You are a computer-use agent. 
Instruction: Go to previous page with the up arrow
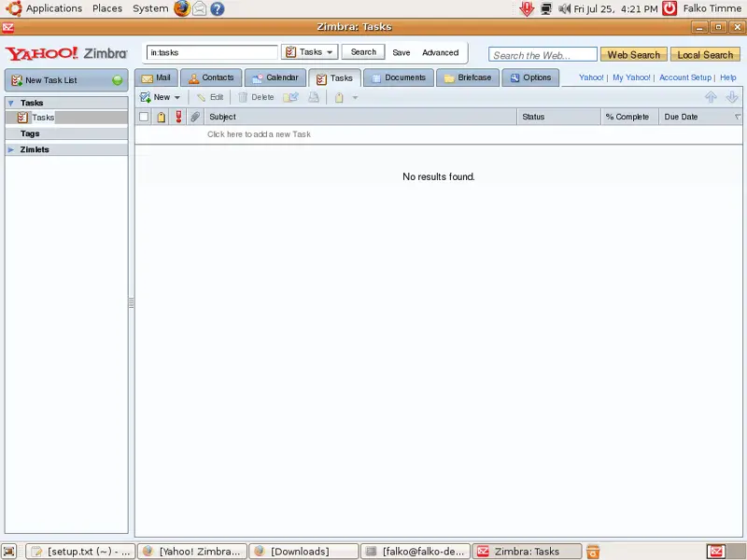point(711,97)
